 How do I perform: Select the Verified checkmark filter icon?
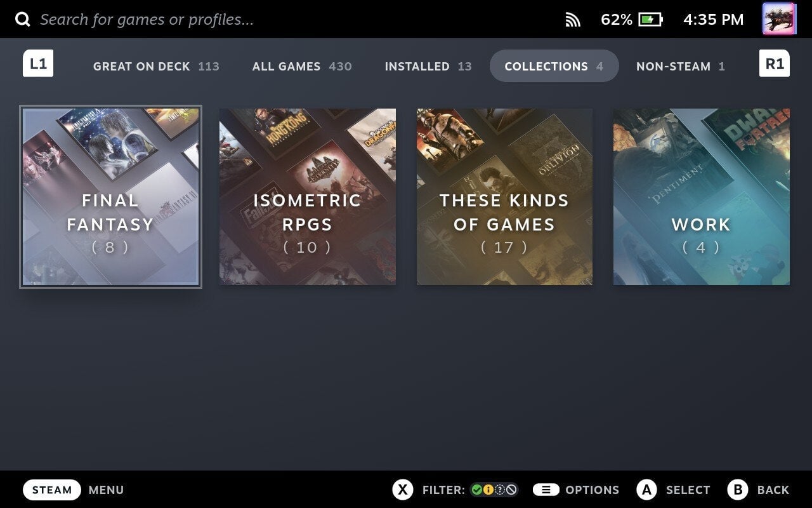click(476, 490)
